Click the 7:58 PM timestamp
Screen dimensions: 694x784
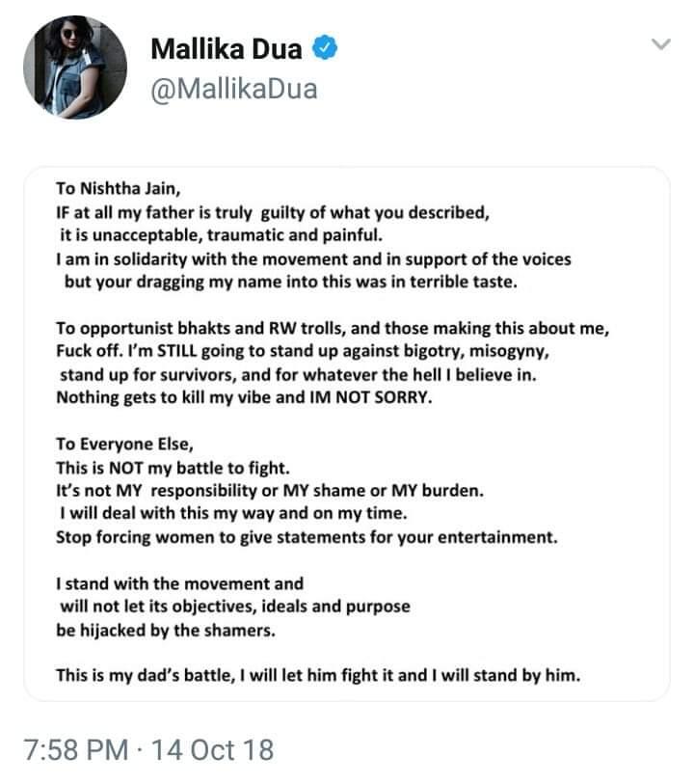click(76, 750)
